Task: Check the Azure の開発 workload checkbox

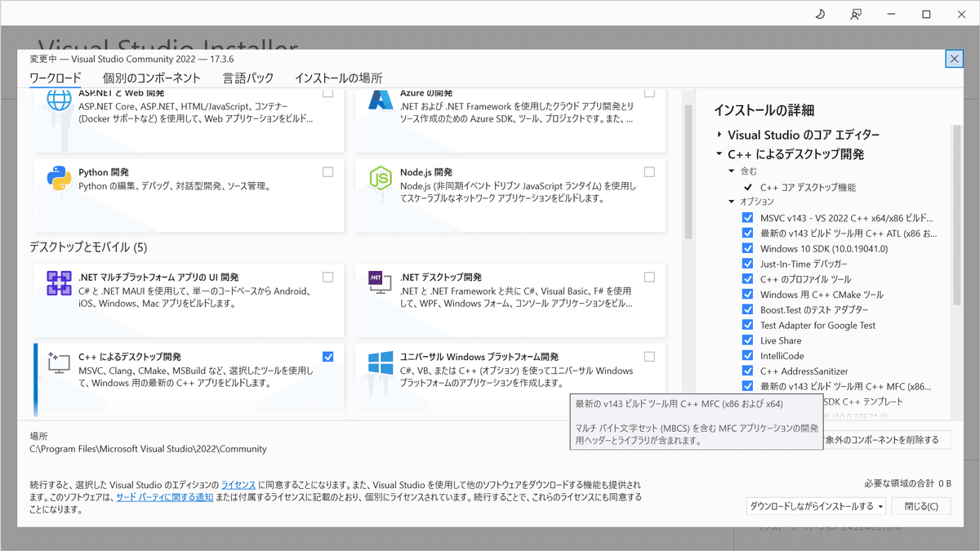Action: click(x=649, y=94)
